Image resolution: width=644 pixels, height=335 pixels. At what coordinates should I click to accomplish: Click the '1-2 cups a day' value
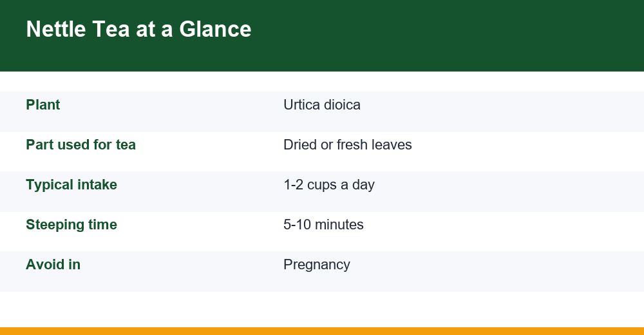329,184
